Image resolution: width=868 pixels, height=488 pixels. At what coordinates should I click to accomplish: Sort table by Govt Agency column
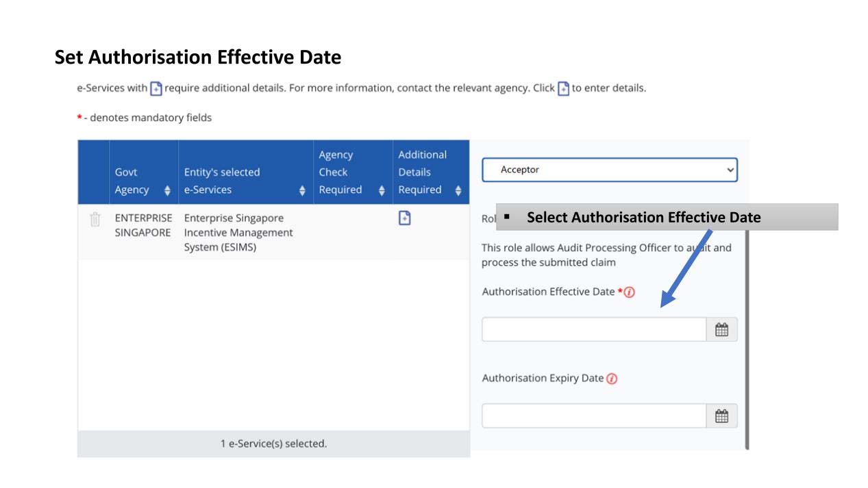click(167, 190)
